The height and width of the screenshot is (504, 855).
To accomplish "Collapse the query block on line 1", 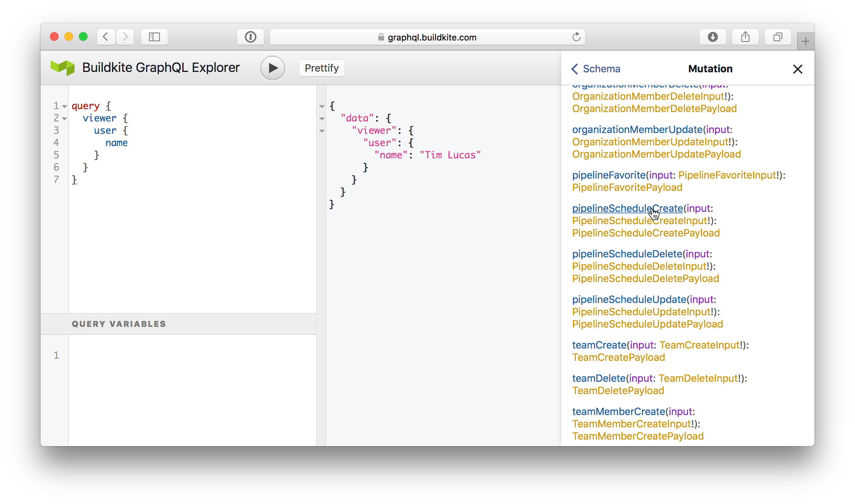I will tap(64, 106).
